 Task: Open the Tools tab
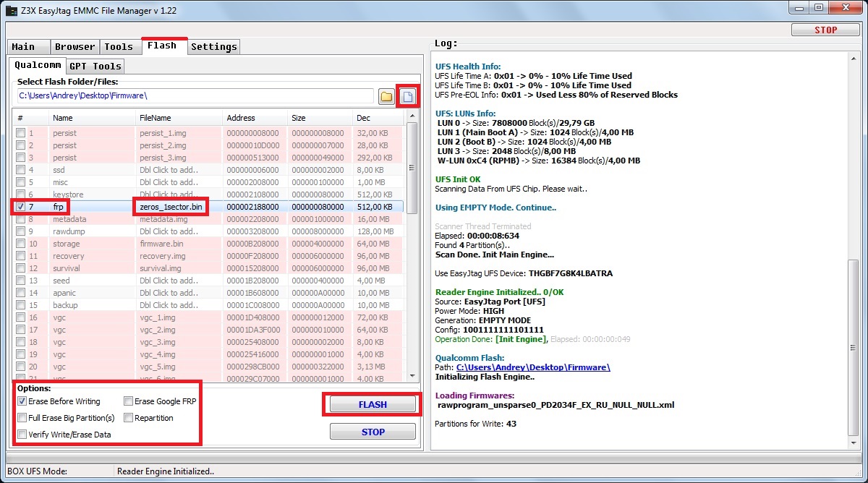pyautogui.click(x=118, y=47)
